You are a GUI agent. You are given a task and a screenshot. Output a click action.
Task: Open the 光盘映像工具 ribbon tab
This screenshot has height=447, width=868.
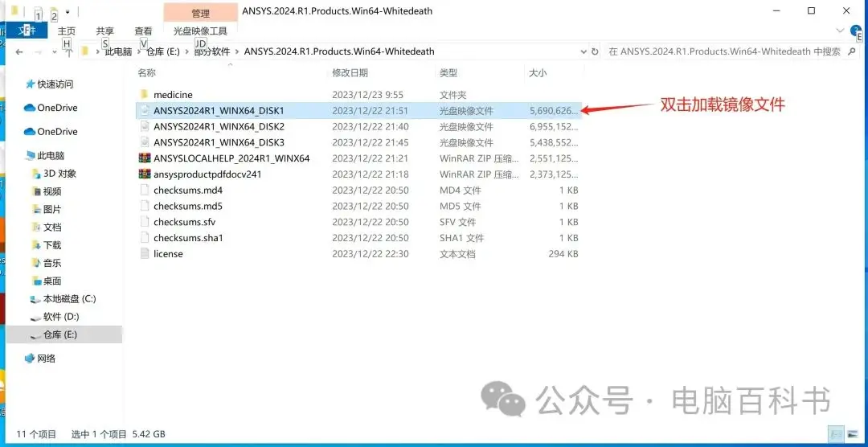coord(200,31)
